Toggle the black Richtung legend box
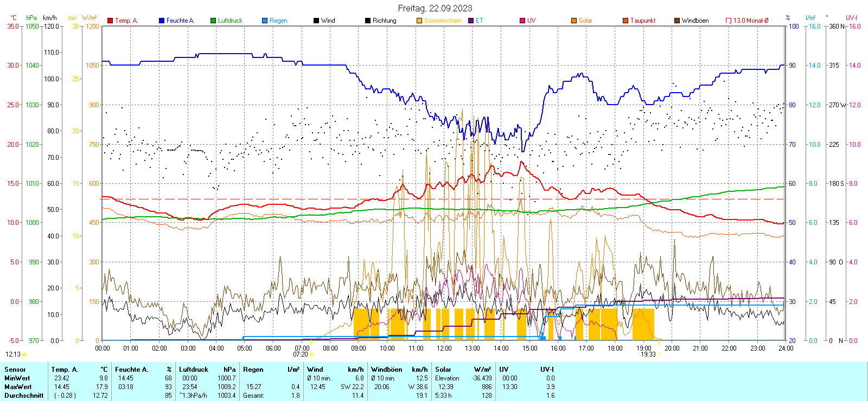Screen dimensions: 868x401 368,21
